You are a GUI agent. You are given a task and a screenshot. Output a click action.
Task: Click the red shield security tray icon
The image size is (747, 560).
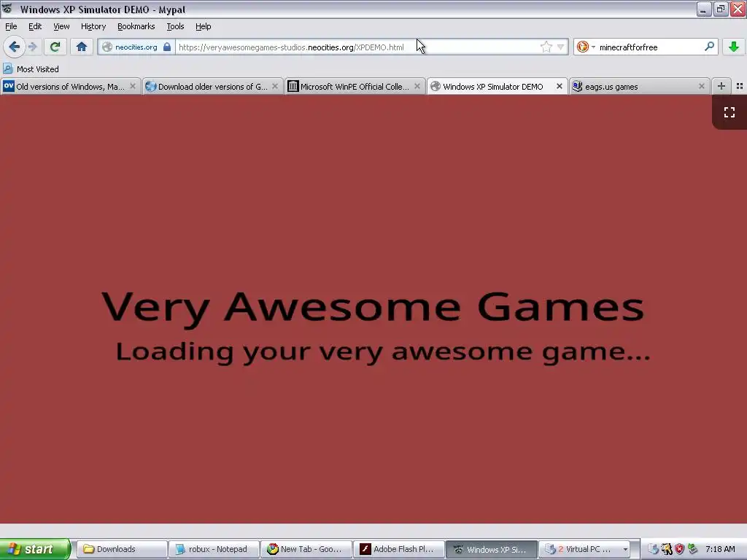pyautogui.click(x=679, y=549)
